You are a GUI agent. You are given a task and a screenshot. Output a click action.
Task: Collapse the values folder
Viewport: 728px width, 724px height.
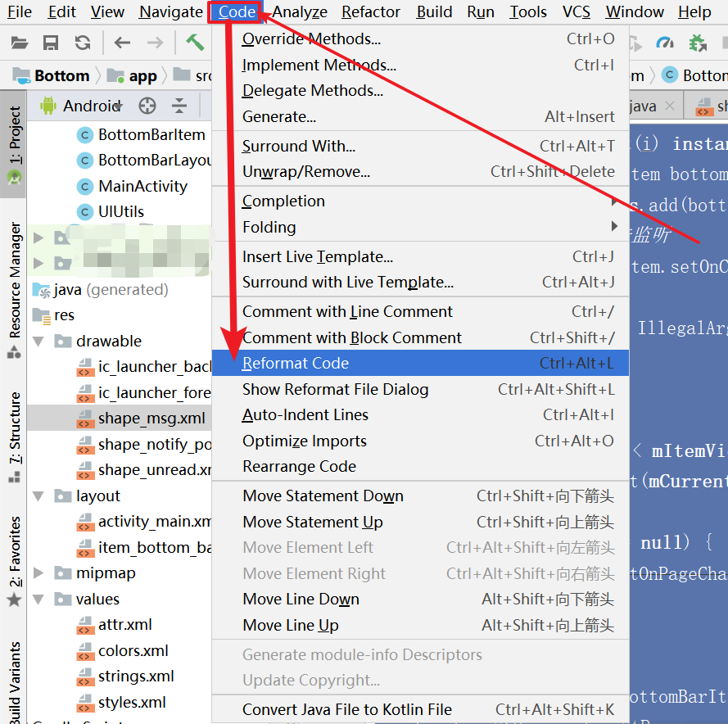click(x=38, y=600)
